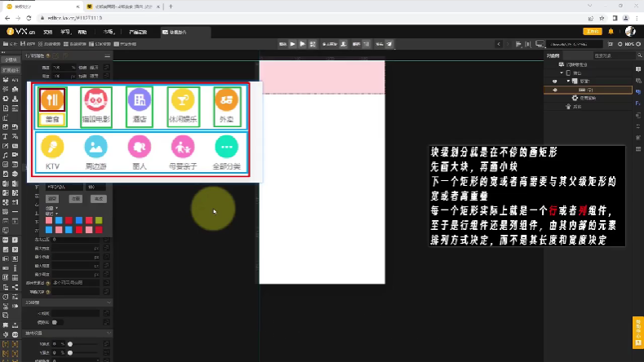644x362 pixels.
Task: Click the fit canvas icon beside zoom controls
Action: [611, 44]
